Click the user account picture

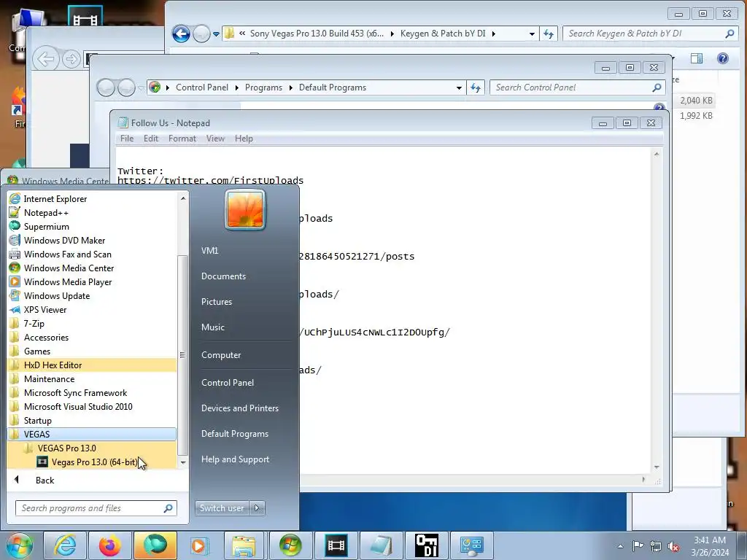point(245,209)
